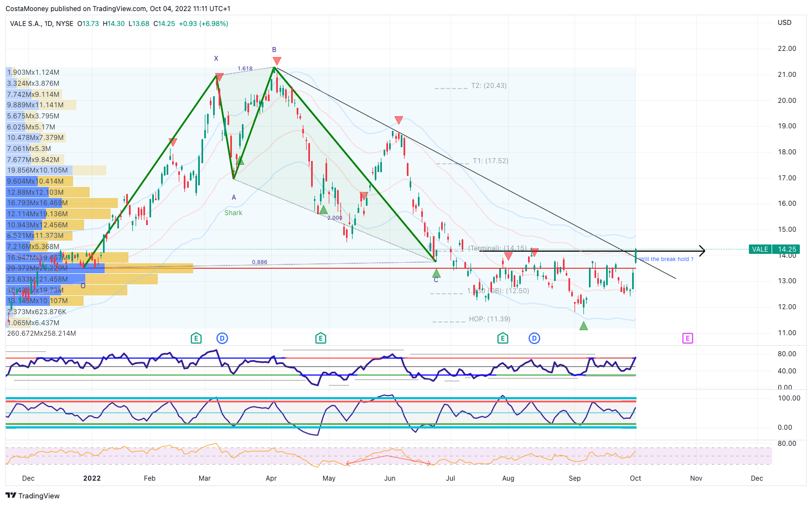Image resolution: width=812 pixels, height=505 pixels.
Task: Click the Jun label on time axis
Action: pyautogui.click(x=390, y=478)
